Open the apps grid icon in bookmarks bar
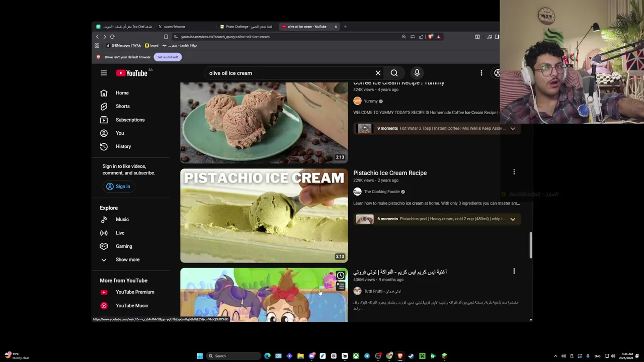 (97, 45)
